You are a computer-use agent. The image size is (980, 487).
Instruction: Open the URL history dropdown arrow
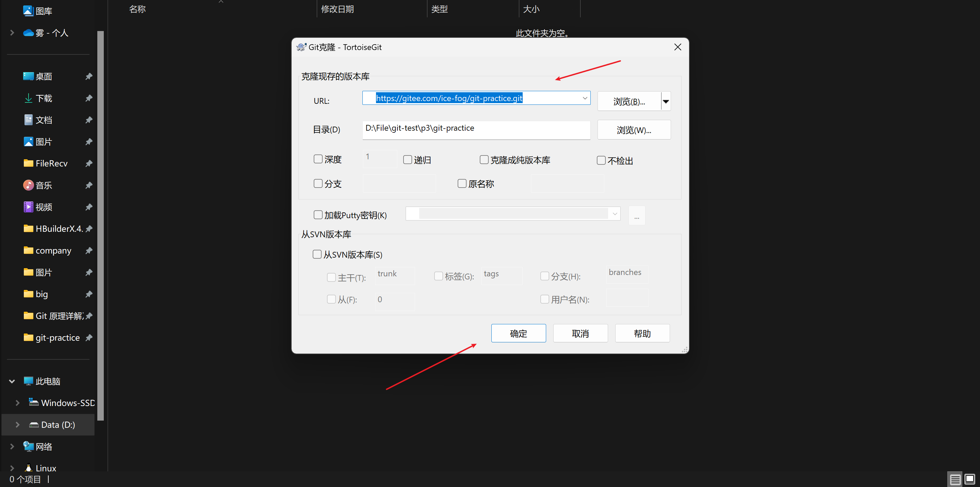[585, 98]
